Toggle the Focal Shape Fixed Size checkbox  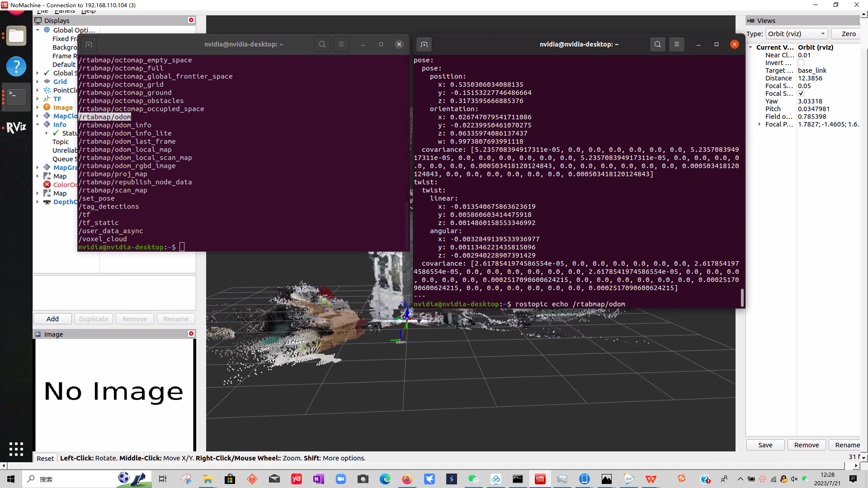[x=801, y=94]
